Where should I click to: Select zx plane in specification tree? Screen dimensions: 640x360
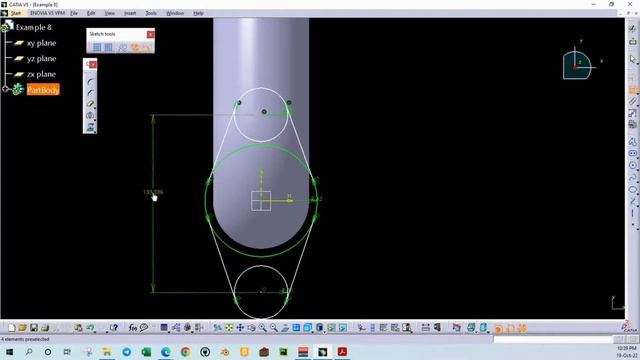coord(41,74)
